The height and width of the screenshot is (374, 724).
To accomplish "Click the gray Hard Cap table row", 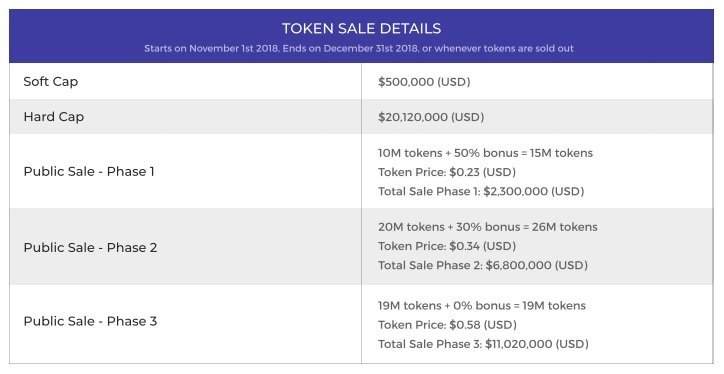I will pos(362,117).
